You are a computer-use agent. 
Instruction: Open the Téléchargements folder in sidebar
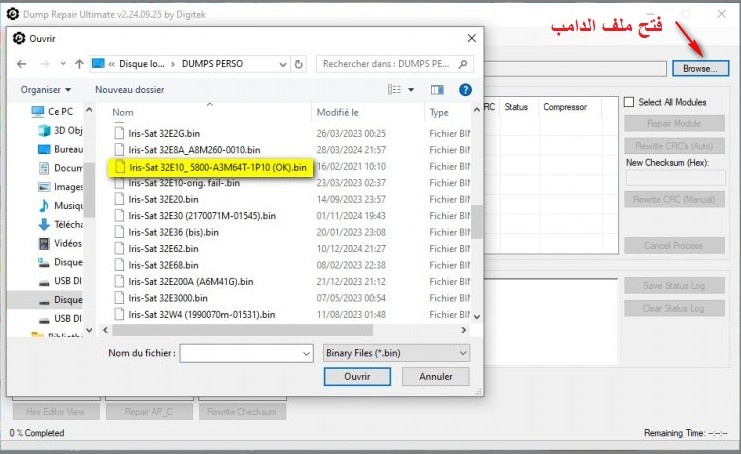60,224
